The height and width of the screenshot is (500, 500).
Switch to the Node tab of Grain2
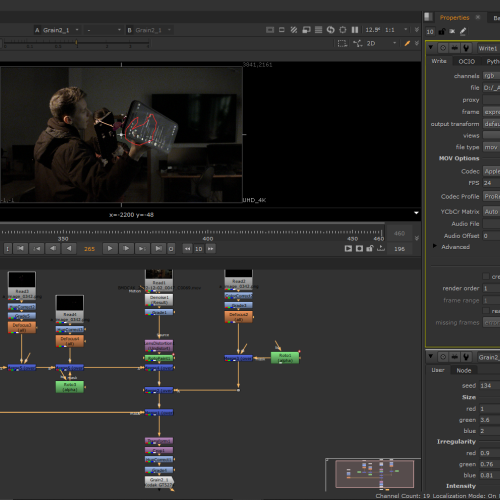click(x=464, y=370)
